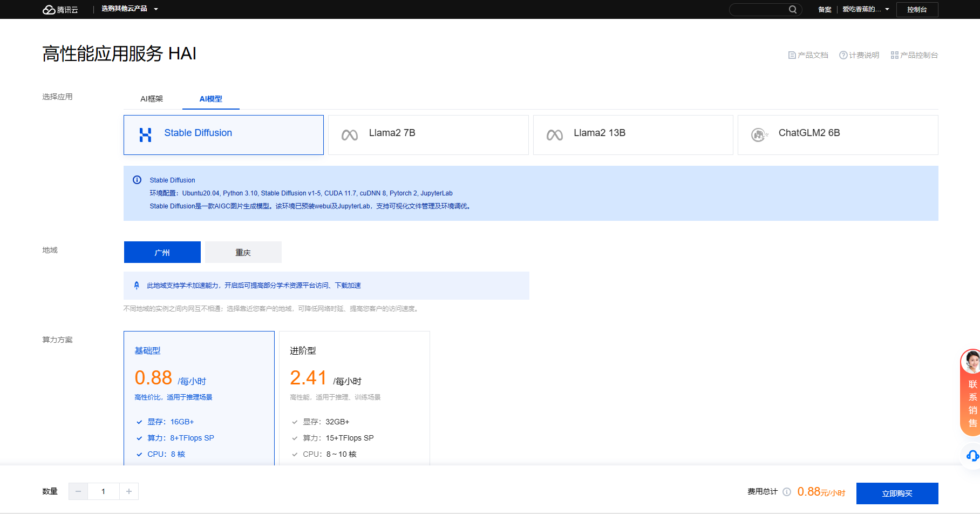
Task: Click the checkmark beside 显存: 32GB+
Action: [295, 422]
